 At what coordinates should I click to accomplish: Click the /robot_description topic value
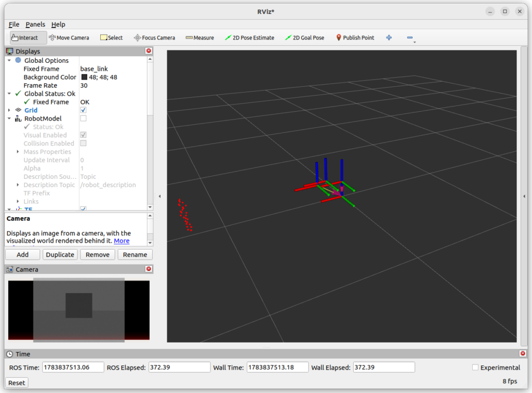(108, 185)
